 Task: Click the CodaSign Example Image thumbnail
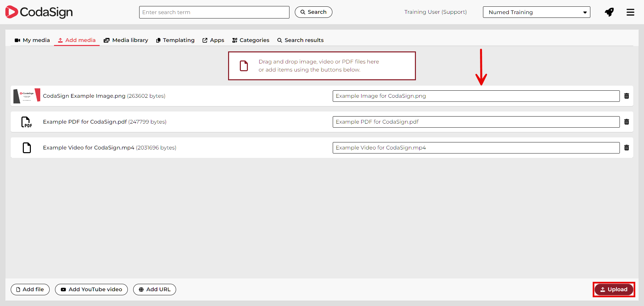pyautogui.click(x=26, y=96)
